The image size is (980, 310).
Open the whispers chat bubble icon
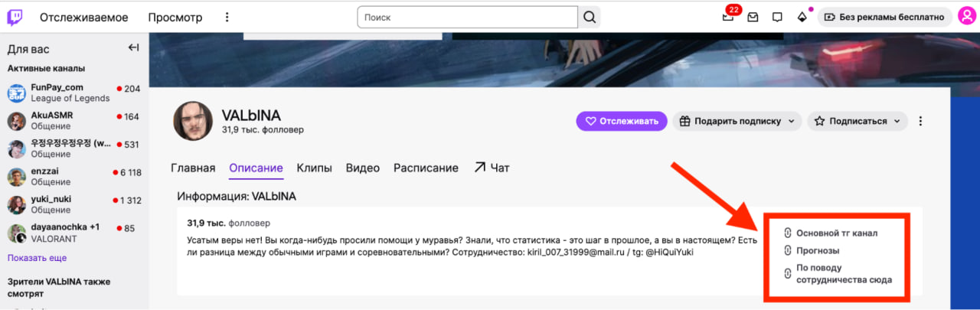click(777, 17)
